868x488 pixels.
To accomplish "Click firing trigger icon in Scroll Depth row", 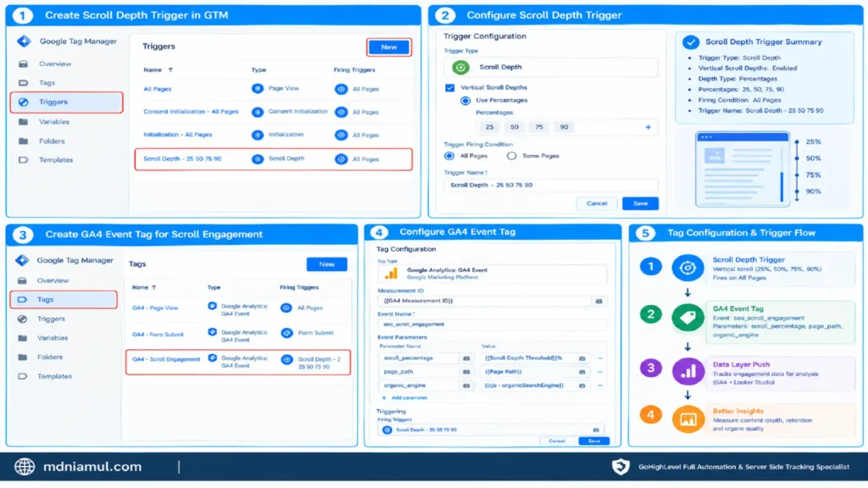I will point(341,159).
